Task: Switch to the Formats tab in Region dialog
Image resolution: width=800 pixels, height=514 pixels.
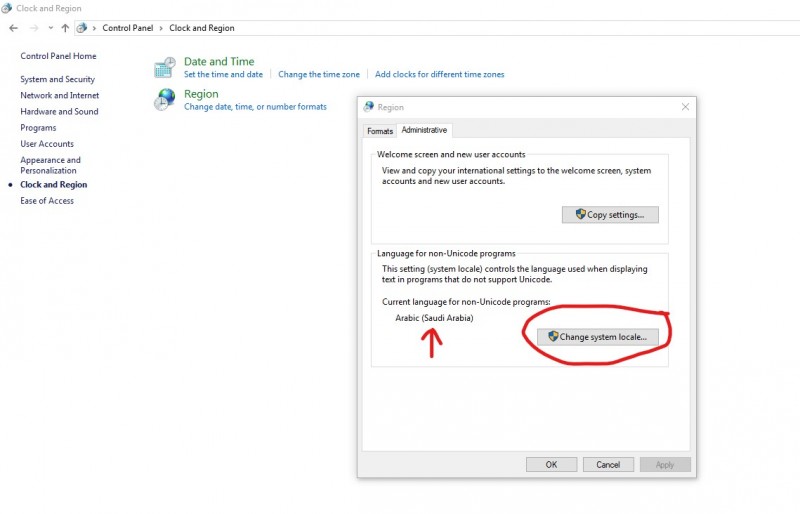Action: [x=380, y=131]
